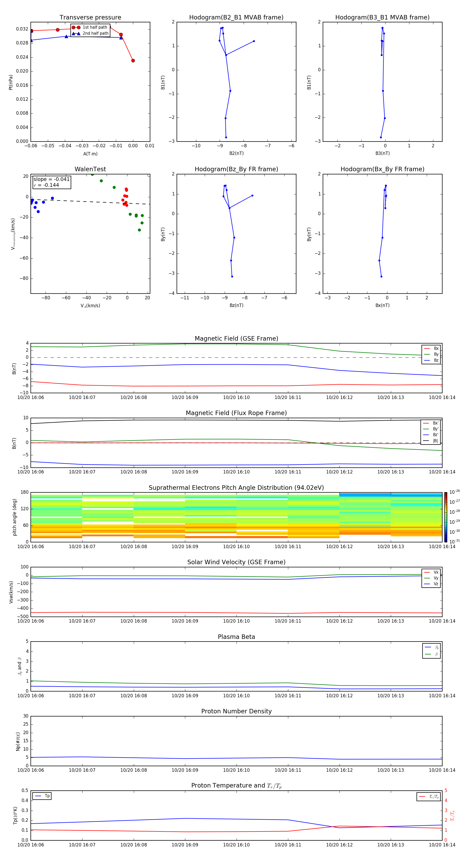Select the βp entry in the Plasma Beta legend
473x868 pixels.
pyautogui.click(x=431, y=647)
